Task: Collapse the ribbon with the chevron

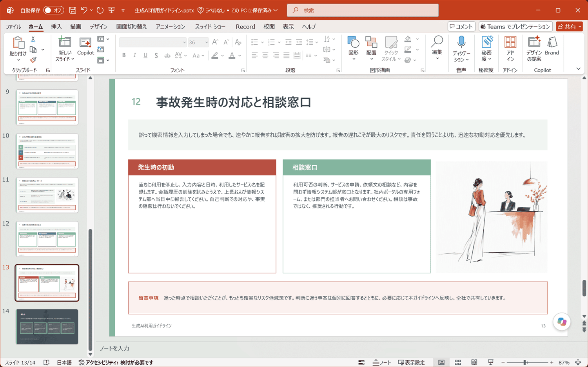Action: [x=578, y=69]
